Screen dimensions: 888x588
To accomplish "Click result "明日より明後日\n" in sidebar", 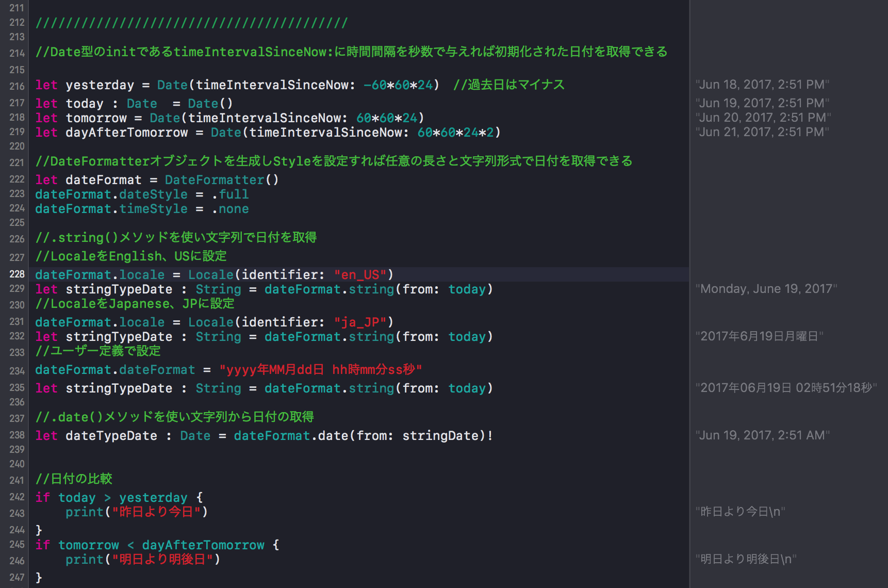I will click(x=746, y=559).
